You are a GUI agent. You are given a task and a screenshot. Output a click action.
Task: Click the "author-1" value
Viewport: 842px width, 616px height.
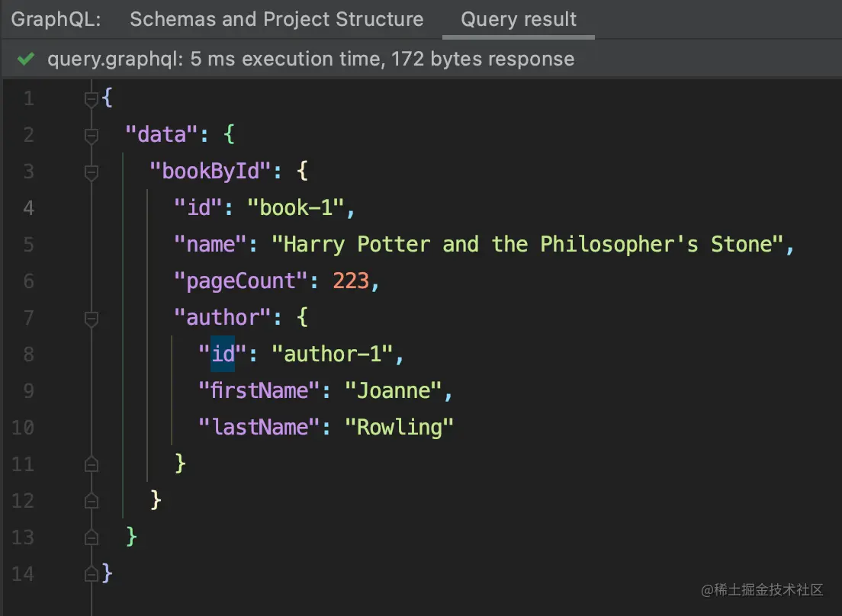coord(332,355)
